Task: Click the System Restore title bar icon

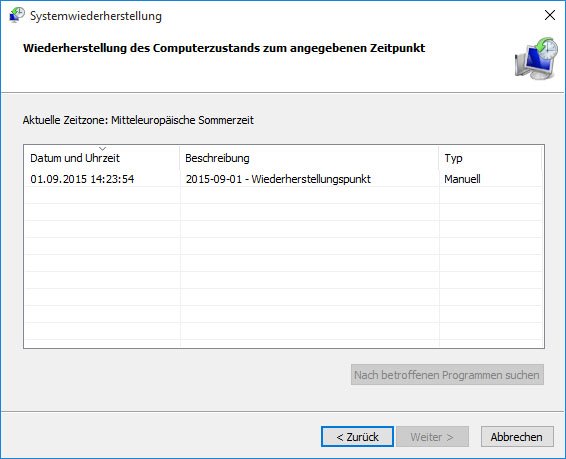Action: (x=17, y=15)
